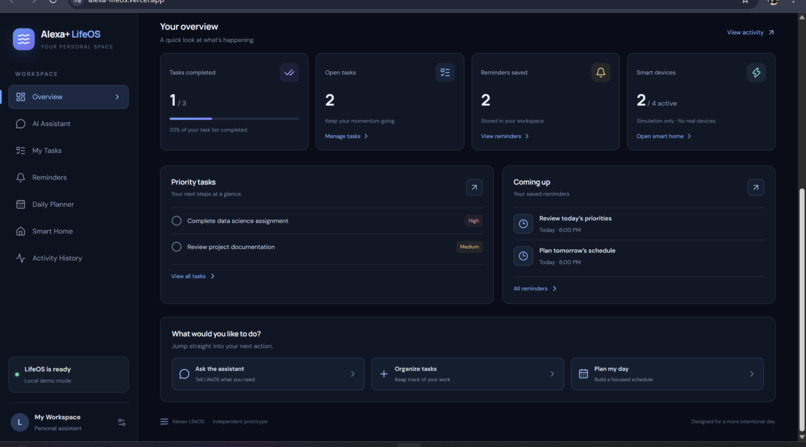This screenshot has width=806, height=447.
Task: Click the High priority badge
Action: pyautogui.click(x=473, y=221)
